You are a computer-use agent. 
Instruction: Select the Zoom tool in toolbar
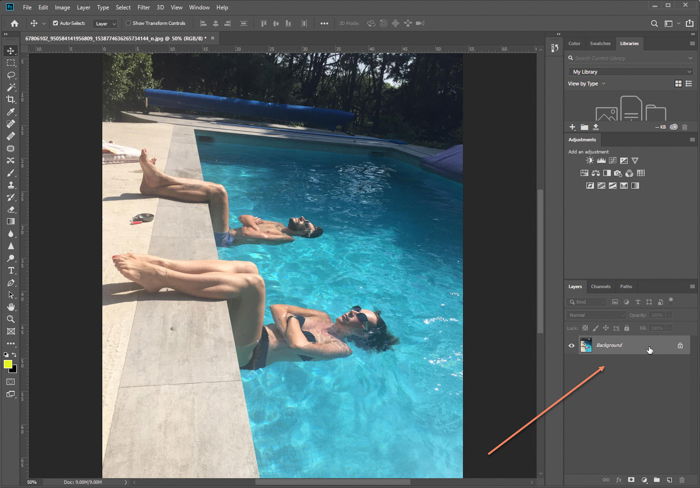[x=11, y=319]
